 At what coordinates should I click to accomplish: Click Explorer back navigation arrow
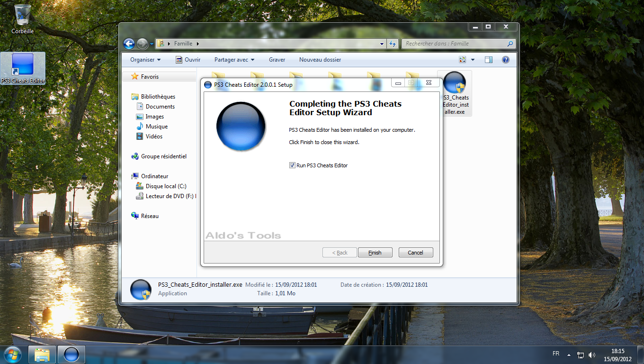129,44
